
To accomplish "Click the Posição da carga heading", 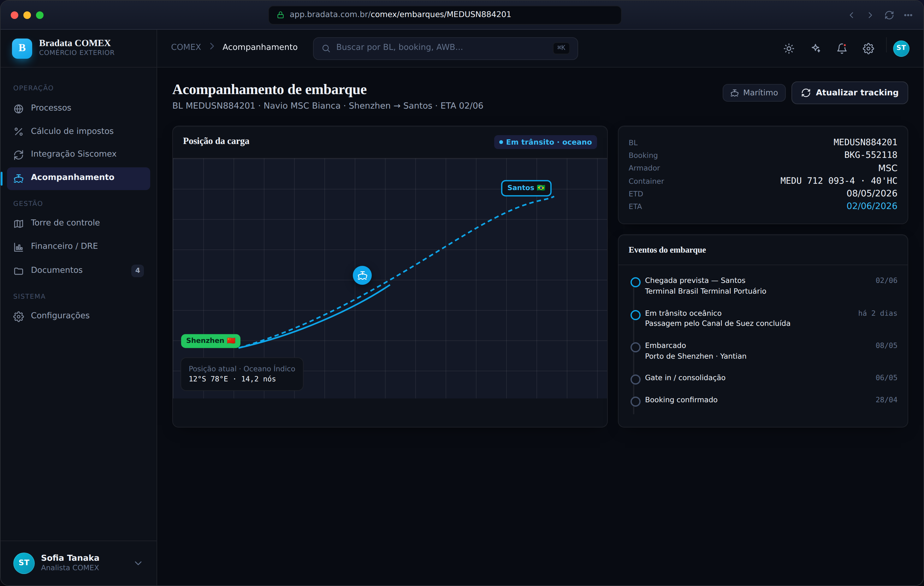I will pos(216,141).
